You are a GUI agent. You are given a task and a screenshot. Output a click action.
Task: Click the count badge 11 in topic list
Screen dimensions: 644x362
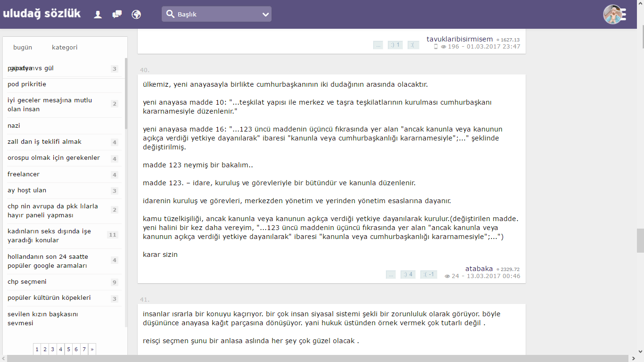point(112,235)
